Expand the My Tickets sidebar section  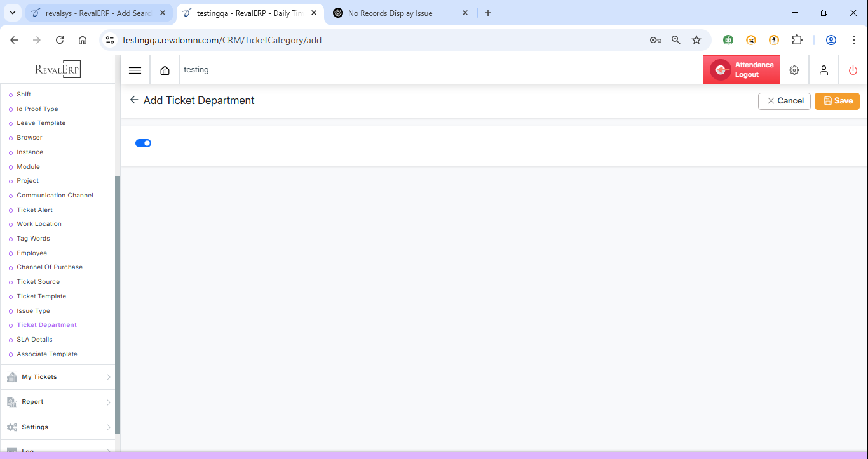57,377
